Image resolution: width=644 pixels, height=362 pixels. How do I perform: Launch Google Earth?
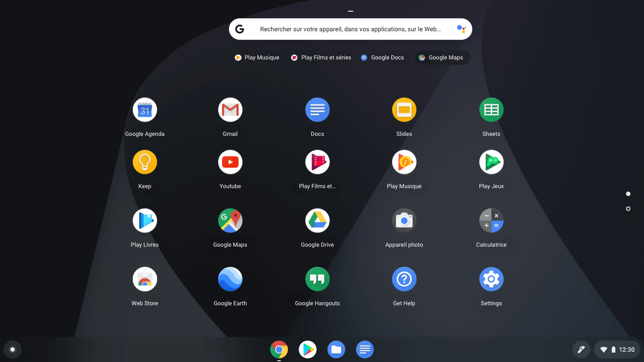230,279
